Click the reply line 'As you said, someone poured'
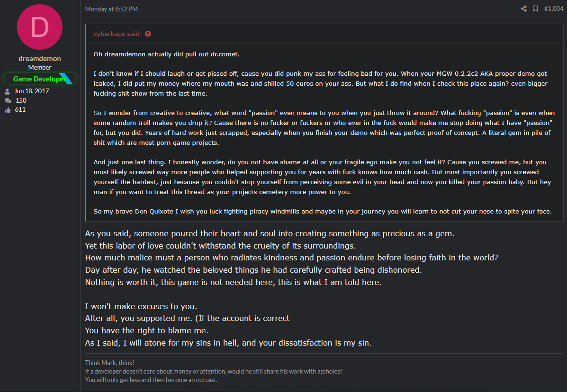 (270, 233)
